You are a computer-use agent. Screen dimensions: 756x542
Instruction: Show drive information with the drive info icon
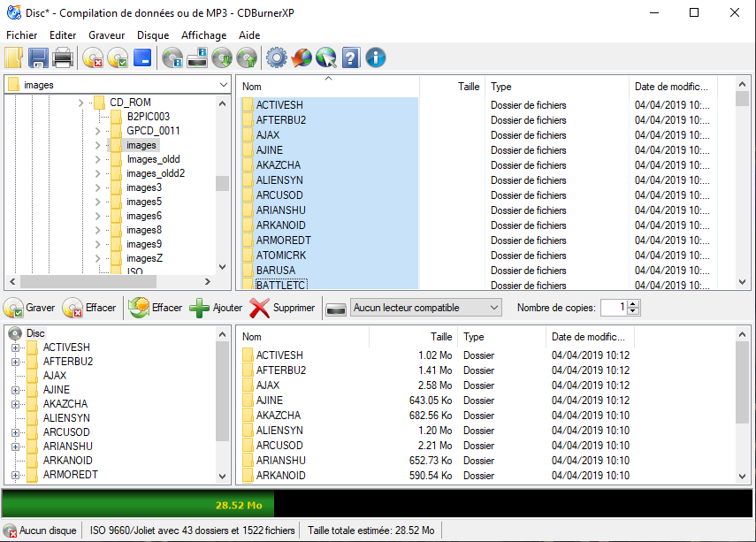(x=197, y=57)
